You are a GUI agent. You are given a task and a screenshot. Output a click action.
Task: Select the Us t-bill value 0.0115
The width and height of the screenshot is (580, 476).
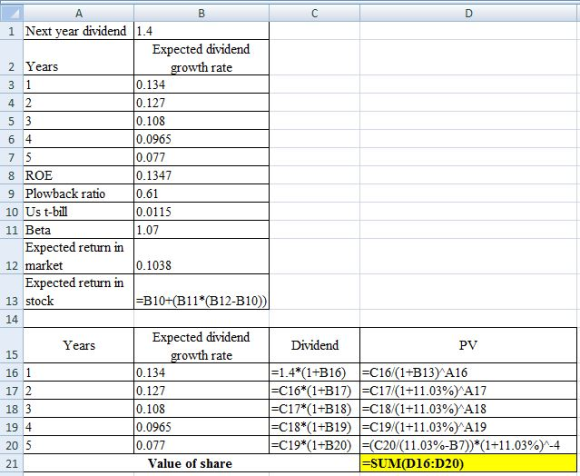[202, 212]
